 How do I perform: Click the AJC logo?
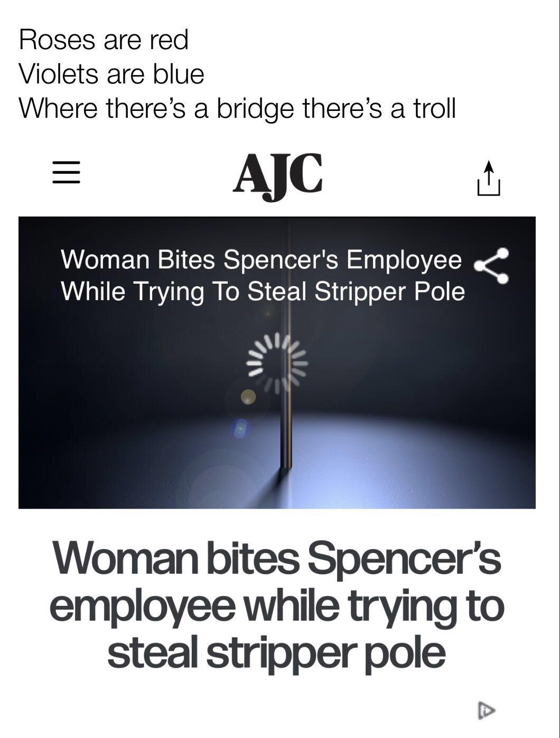(x=277, y=175)
